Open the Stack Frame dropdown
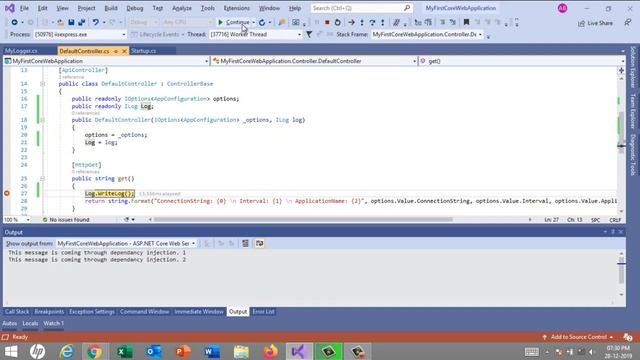640x360 pixels. point(427,34)
